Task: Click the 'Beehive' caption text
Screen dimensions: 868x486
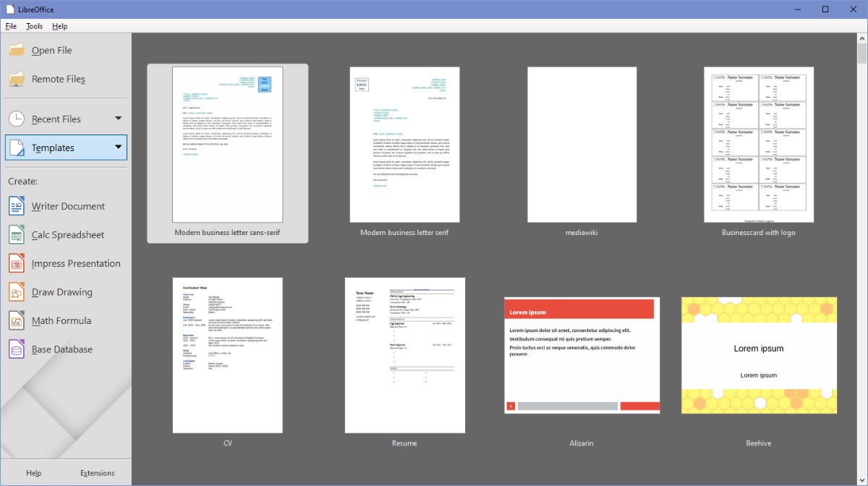Action: tap(759, 443)
